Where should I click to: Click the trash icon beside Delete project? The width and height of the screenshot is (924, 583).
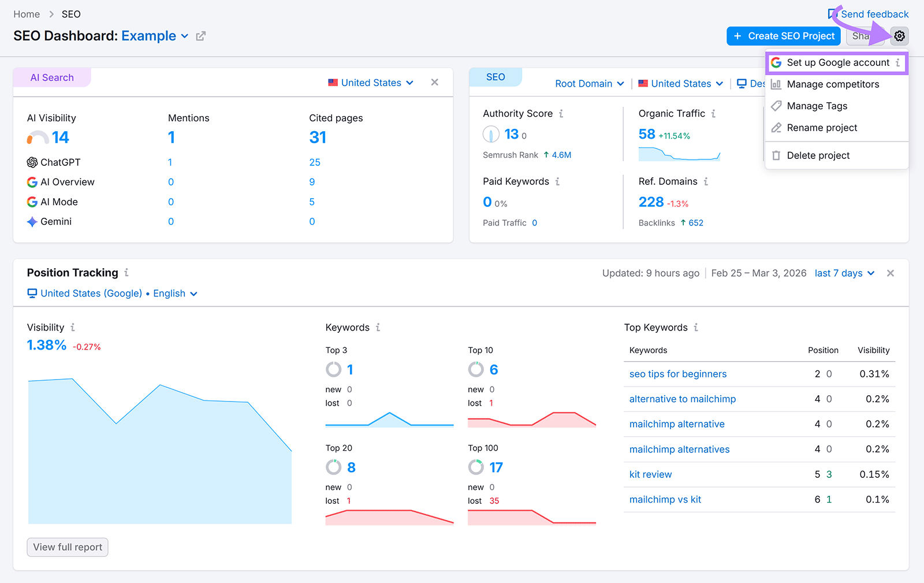(777, 155)
